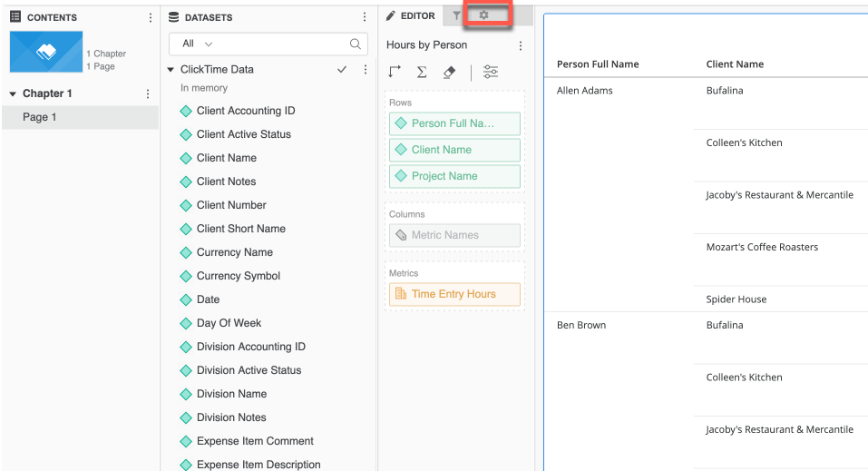Viewport: 868px width, 471px height.
Task: Click the Mozart's Coffee Roasters cell
Action: (x=762, y=247)
